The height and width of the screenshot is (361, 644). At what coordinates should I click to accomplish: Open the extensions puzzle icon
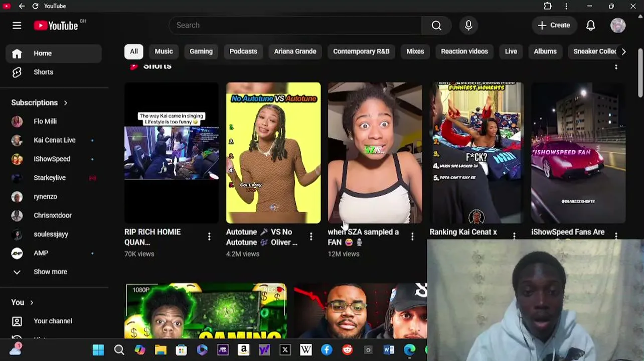tap(548, 6)
